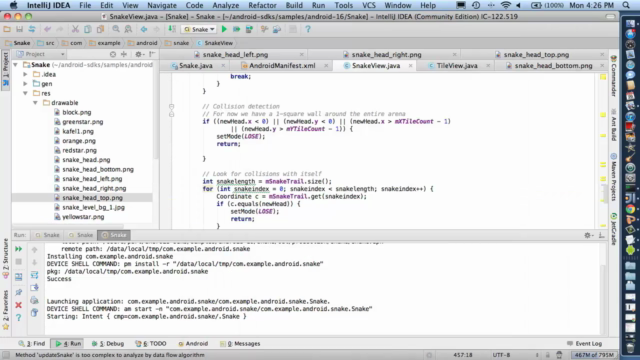
Task: Click the Undo toolbar arrow
Action: [47, 29]
